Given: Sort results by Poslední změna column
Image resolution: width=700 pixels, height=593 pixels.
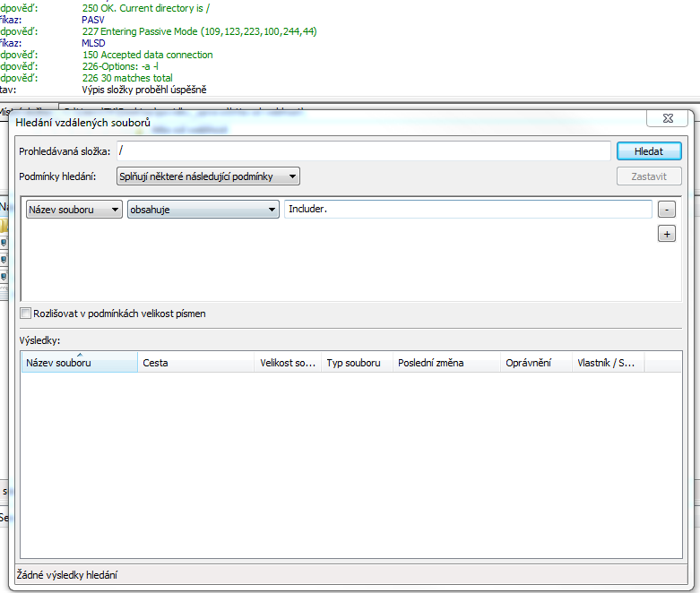Looking at the screenshot, I should [445, 363].
